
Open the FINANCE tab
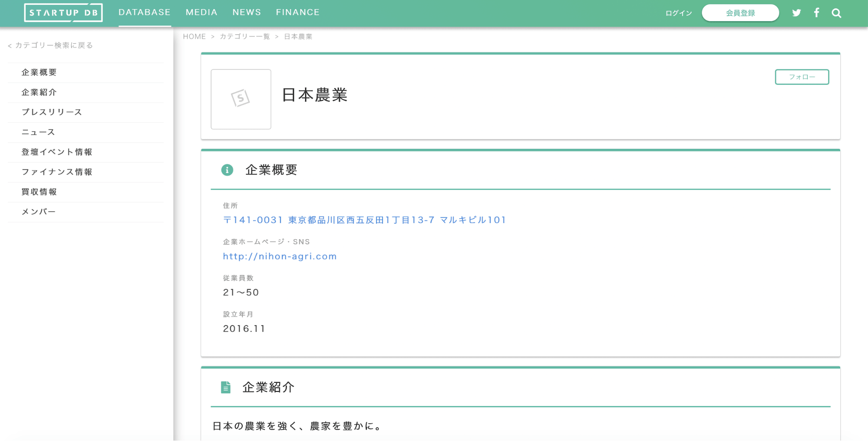tap(298, 13)
